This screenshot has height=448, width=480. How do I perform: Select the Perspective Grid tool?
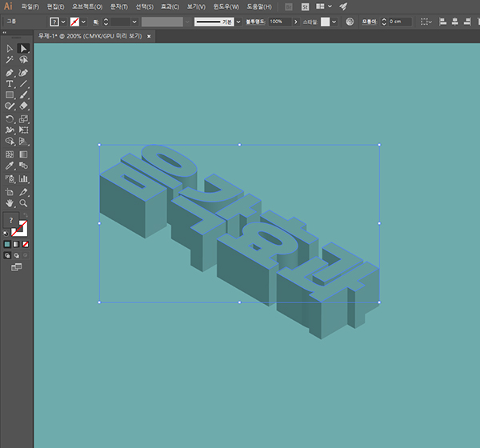tap(23, 141)
